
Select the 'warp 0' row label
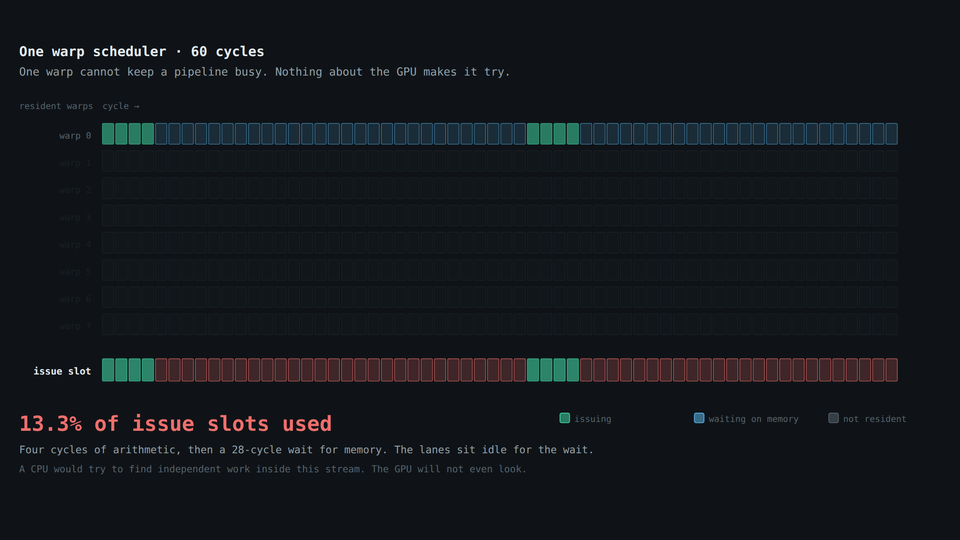click(75, 135)
